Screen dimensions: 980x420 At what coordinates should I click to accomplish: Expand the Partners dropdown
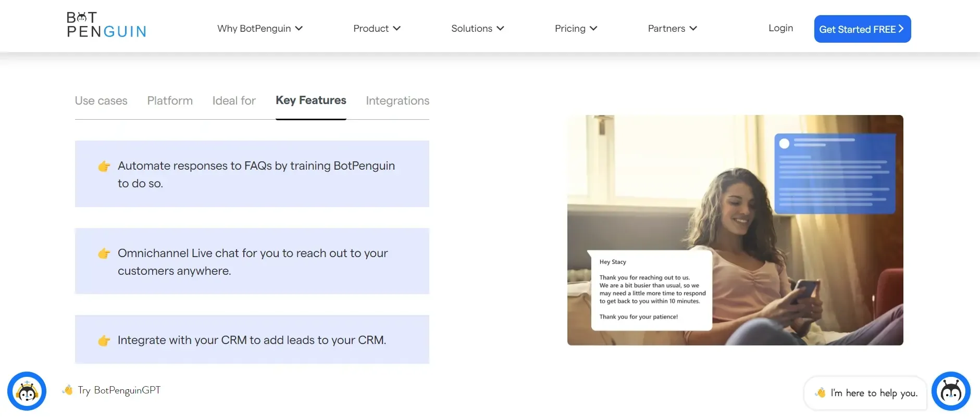tap(672, 29)
